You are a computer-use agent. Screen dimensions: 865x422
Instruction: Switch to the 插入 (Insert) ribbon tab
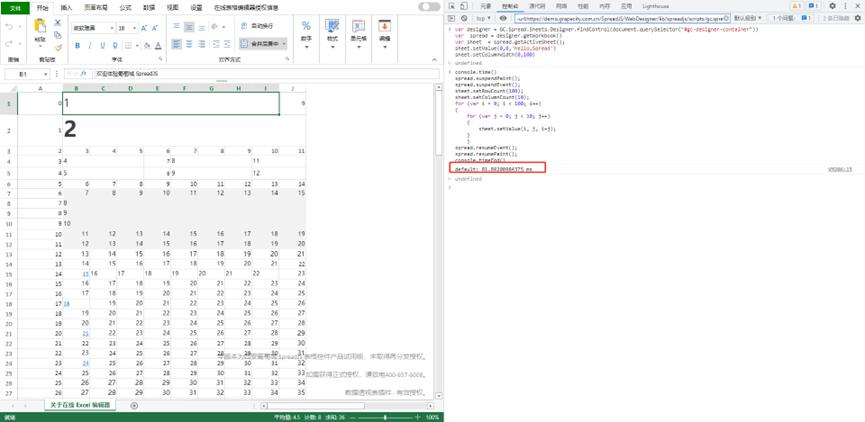(x=66, y=6)
